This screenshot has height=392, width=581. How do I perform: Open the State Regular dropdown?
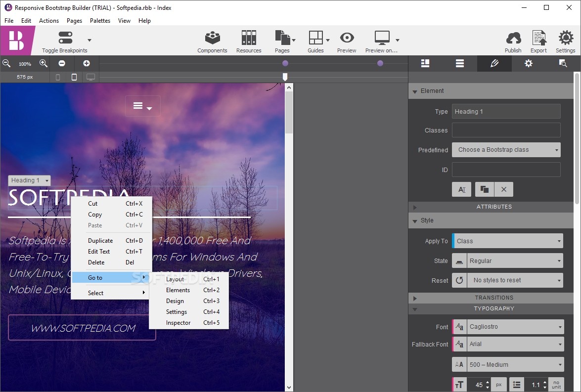[515, 261]
